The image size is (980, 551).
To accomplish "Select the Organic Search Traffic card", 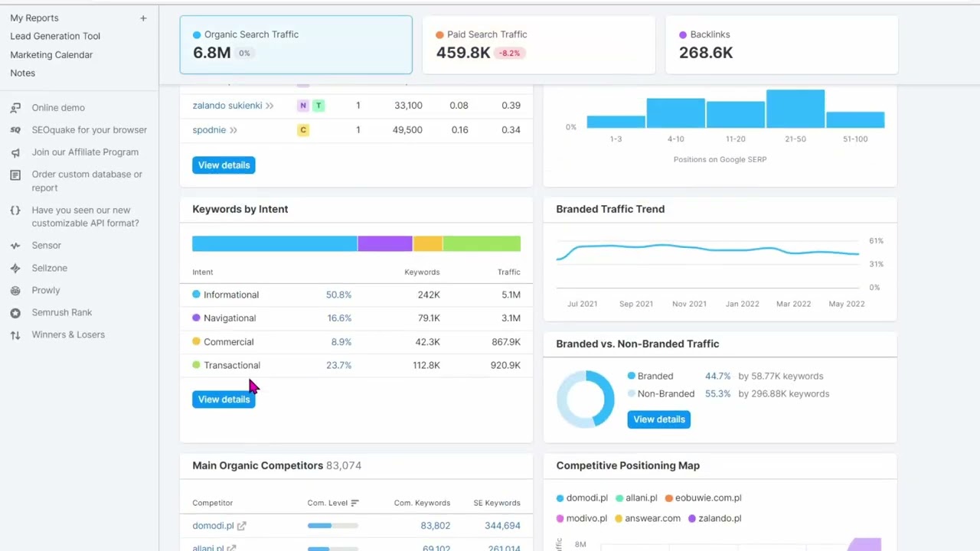I will tap(296, 44).
